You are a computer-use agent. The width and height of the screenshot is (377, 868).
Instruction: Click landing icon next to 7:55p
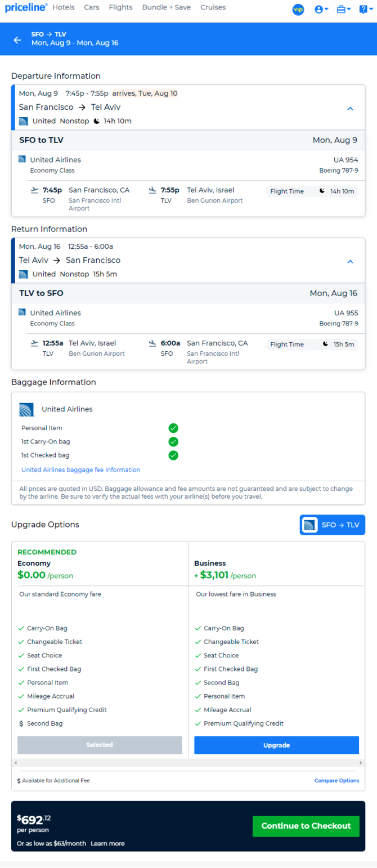(152, 190)
